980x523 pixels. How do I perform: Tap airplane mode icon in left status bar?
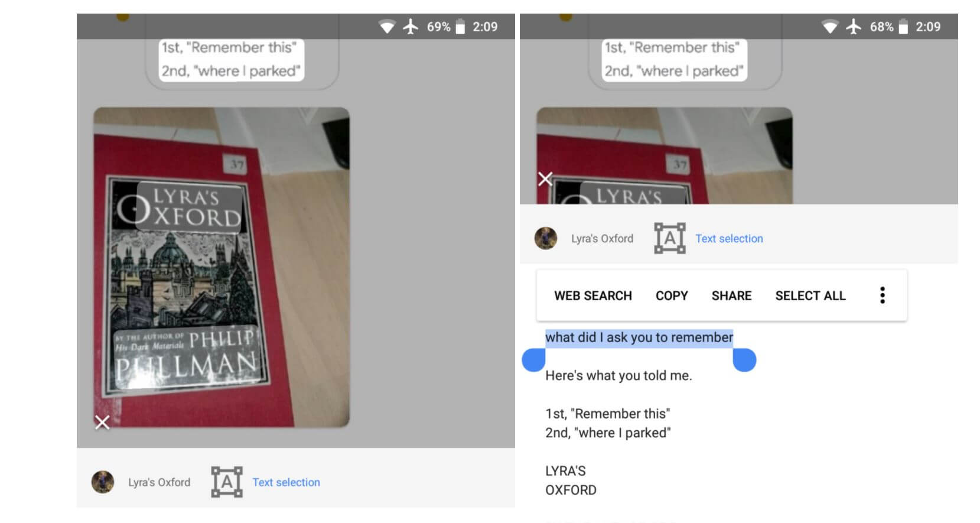pyautogui.click(x=411, y=27)
